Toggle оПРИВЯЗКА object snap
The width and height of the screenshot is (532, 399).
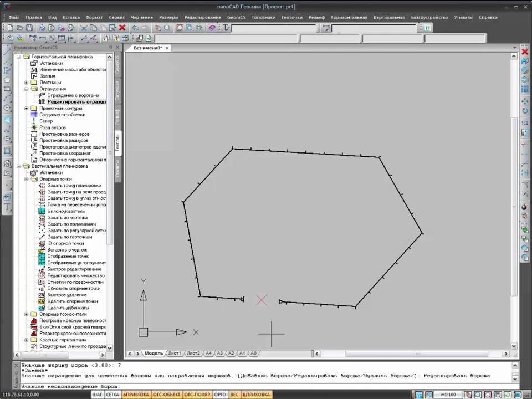[136, 395]
